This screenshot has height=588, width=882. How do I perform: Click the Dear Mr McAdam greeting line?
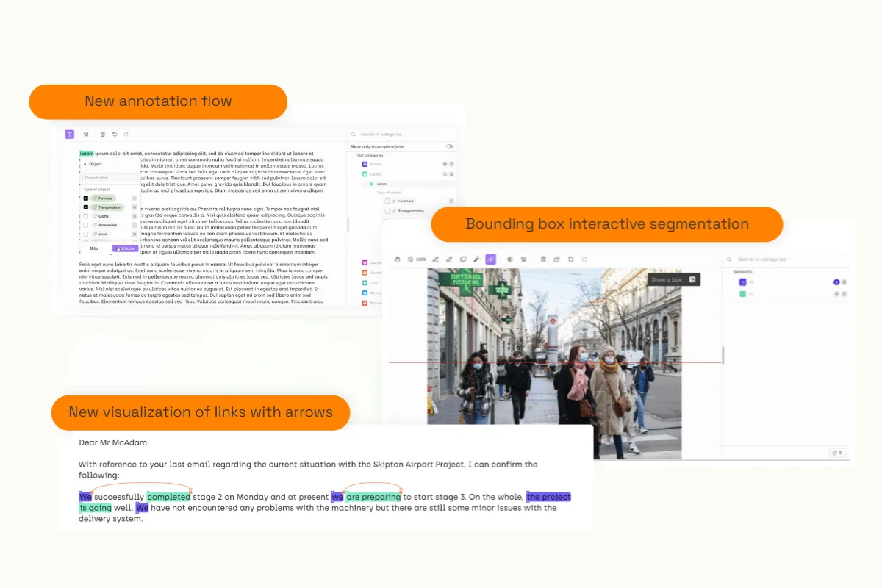coord(114,442)
